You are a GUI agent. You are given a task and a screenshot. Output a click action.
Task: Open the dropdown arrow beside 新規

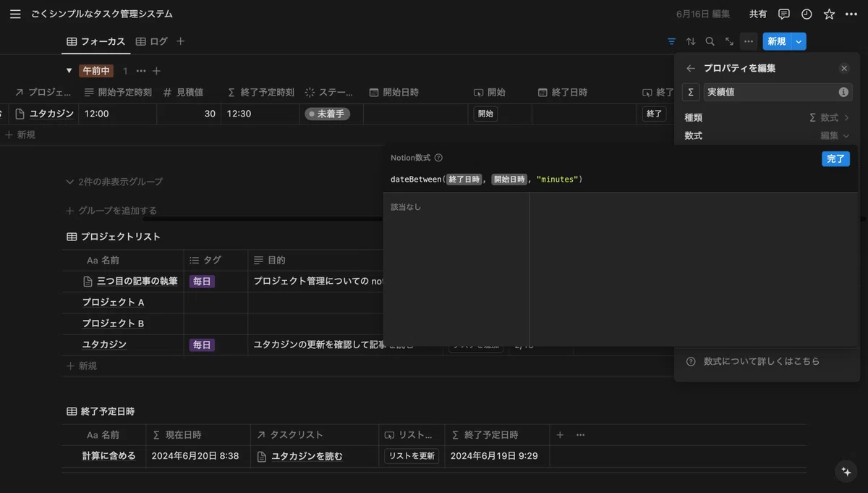click(x=799, y=41)
